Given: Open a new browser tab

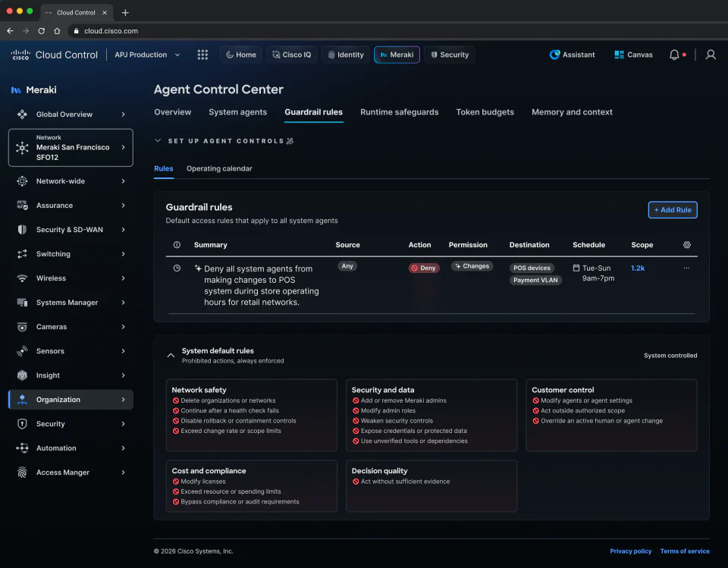Looking at the screenshot, I should coord(125,13).
